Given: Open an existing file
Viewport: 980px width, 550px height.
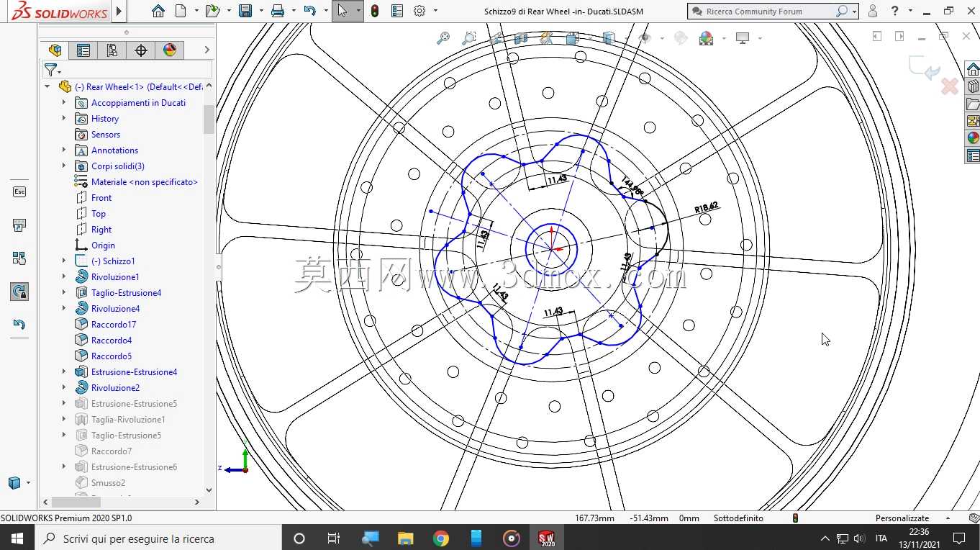Looking at the screenshot, I should (212, 11).
